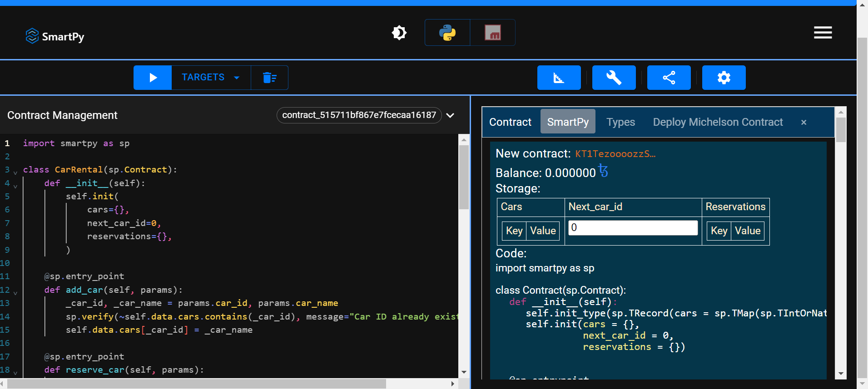The image size is (868, 389).
Task: Open the hamburger menu
Action: [x=823, y=33]
